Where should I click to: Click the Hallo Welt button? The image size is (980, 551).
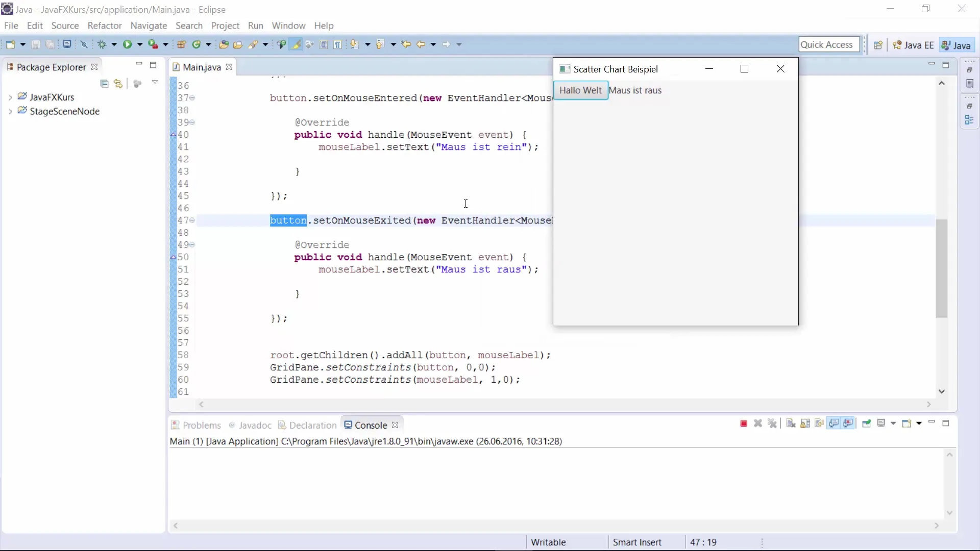580,90
